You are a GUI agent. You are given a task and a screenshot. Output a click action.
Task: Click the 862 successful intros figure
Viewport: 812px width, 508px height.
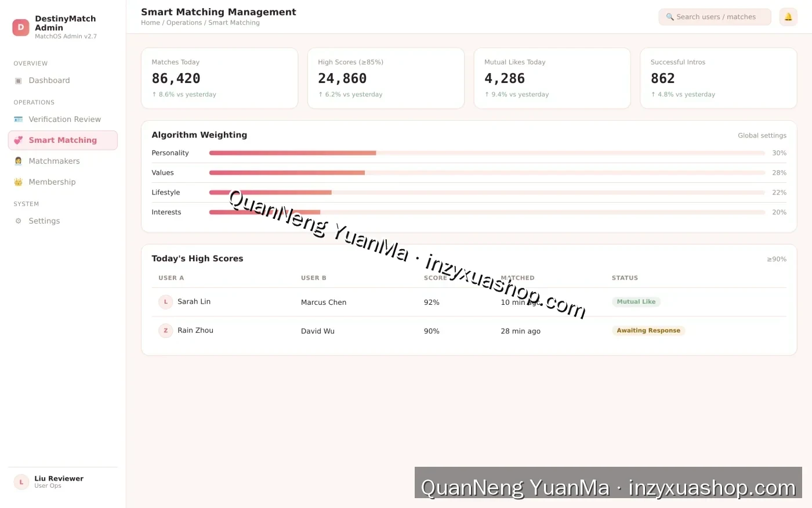click(663, 78)
